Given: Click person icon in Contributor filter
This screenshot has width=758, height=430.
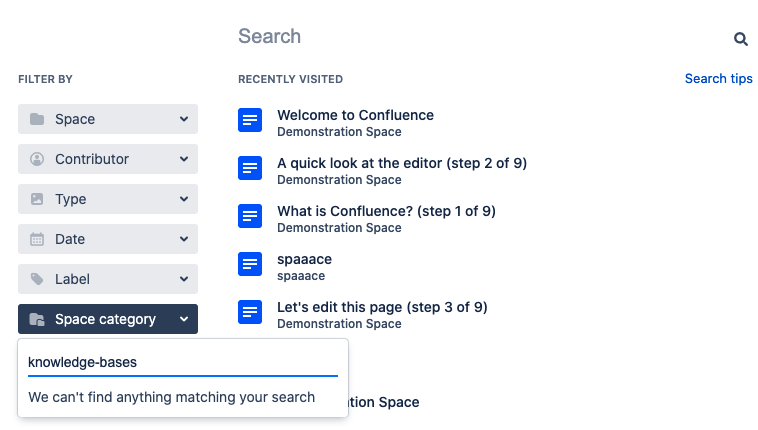Looking at the screenshot, I should tap(37, 159).
